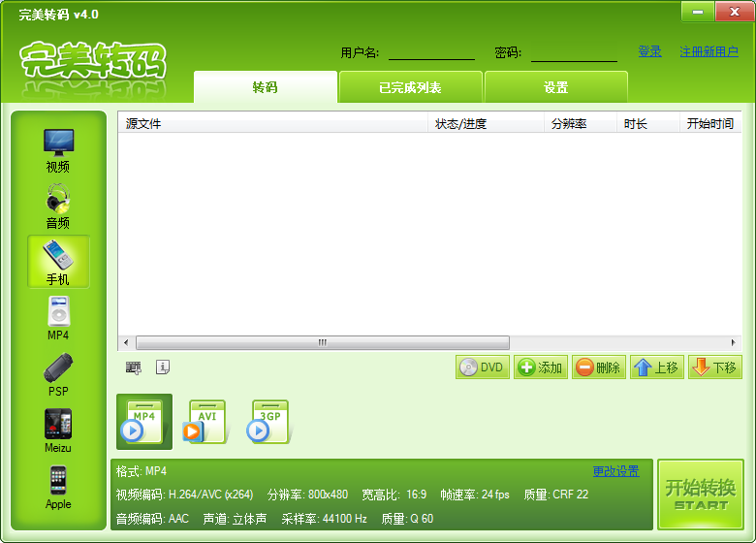Click the 视频编码: H.264/AVC (x264) text
Image resolution: width=756 pixels, height=543 pixels.
[184, 495]
